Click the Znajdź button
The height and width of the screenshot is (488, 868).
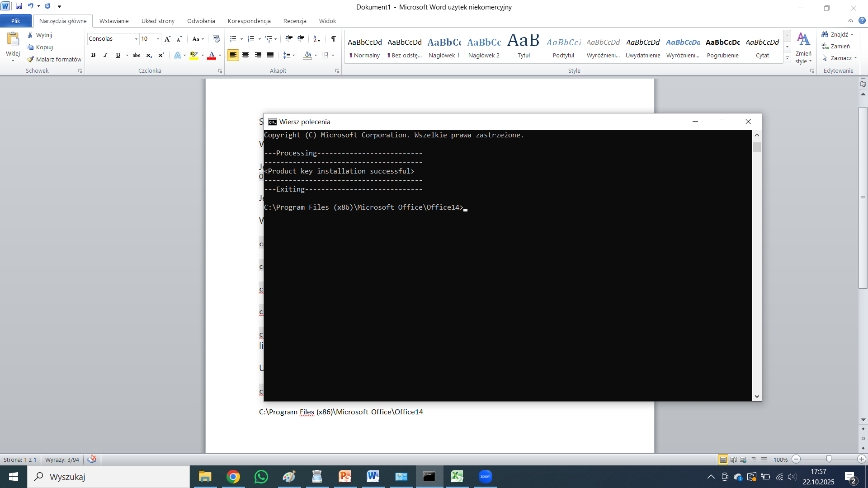tap(837, 34)
